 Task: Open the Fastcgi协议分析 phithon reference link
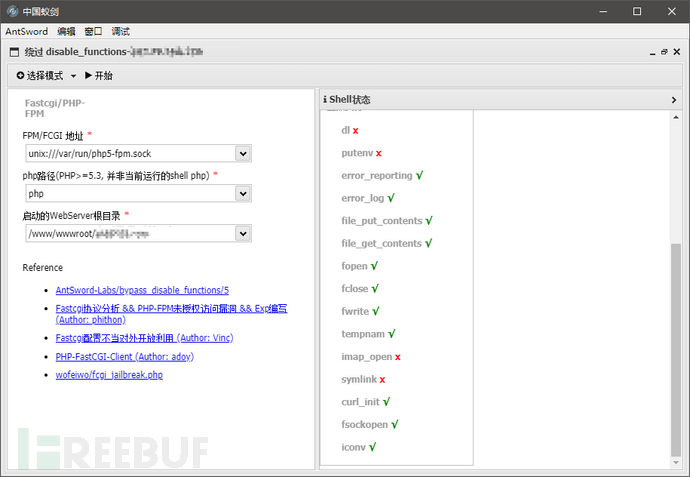(171, 314)
